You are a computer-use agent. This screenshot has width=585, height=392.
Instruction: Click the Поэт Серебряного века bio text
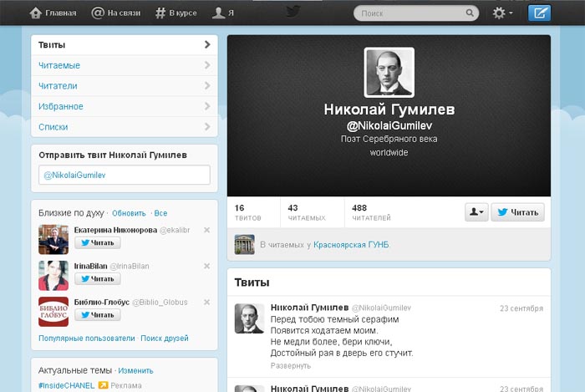[389, 139]
